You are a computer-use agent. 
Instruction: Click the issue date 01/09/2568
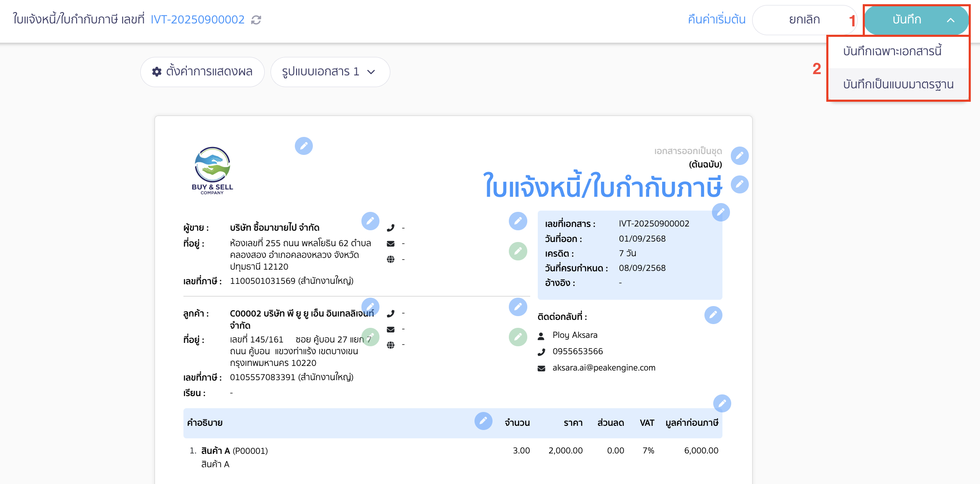tap(642, 239)
